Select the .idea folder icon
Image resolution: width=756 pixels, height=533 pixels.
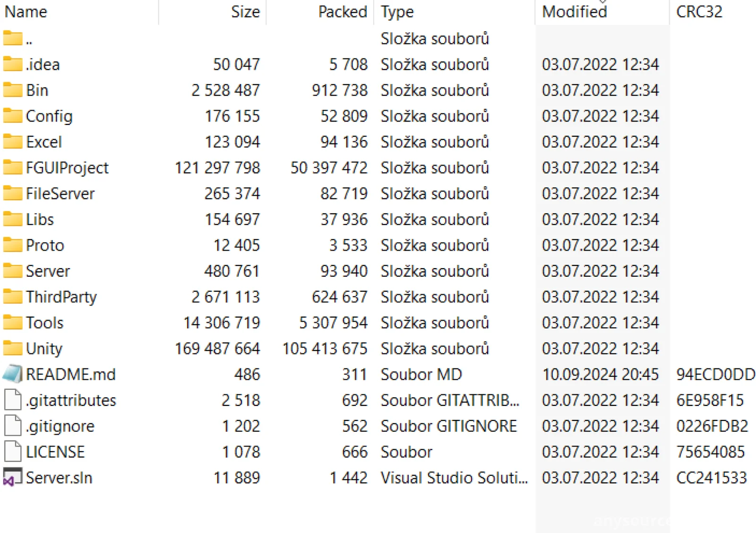(x=13, y=64)
